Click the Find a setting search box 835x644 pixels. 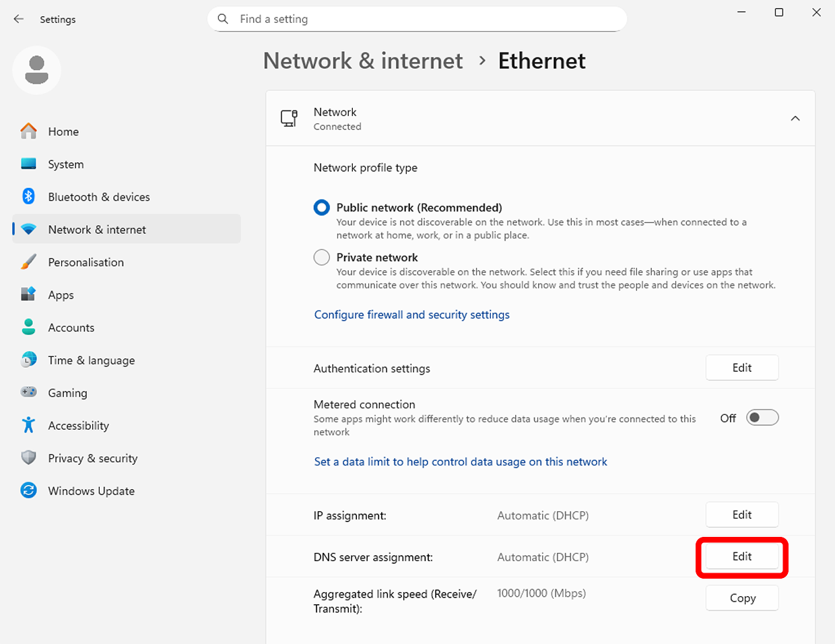click(x=417, y=19)
